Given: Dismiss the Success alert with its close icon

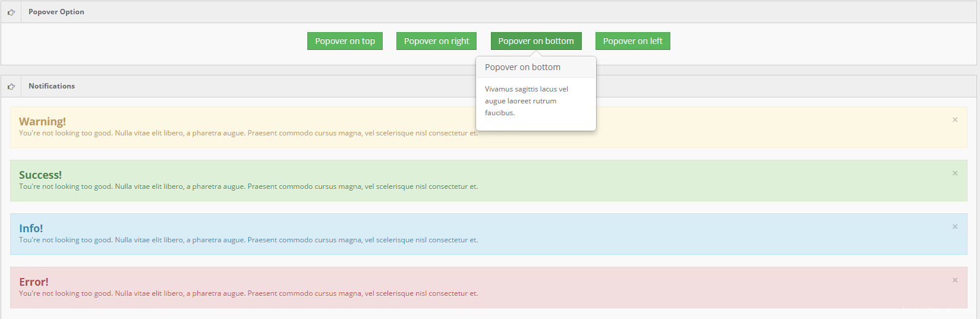Looking at the screenshot, I should click(955, 173).
